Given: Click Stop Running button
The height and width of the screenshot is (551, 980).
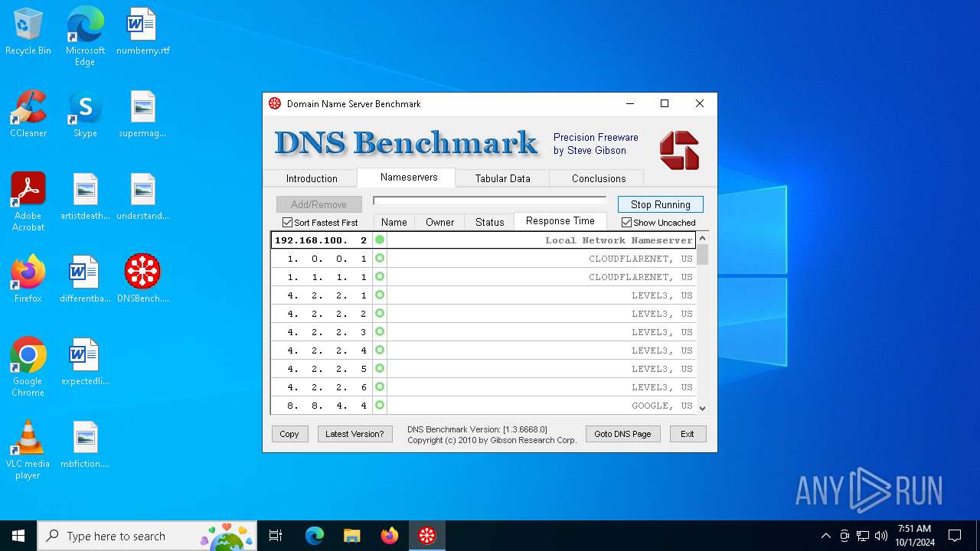Looking at the screenshot, I should (x=661, y=204).
